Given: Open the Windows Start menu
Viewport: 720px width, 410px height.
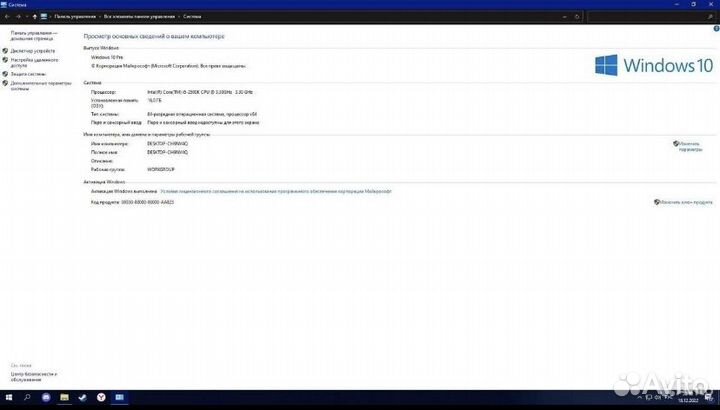Looking at the screenshot, I should click(x=9, y=398).
